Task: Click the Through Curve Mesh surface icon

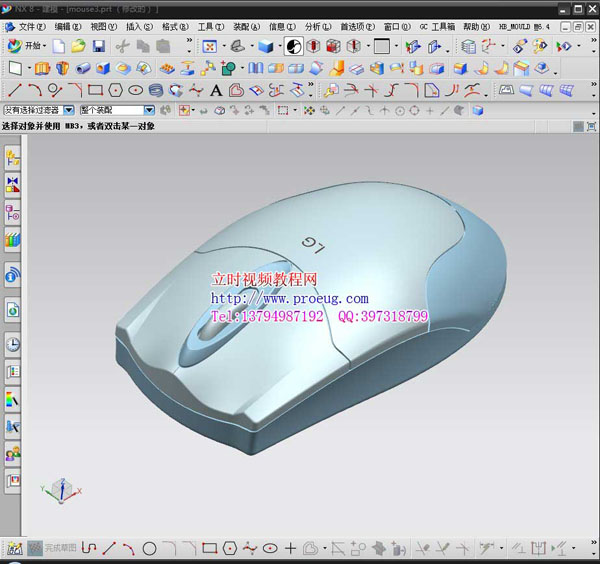Action: click(x=566, y=91)
